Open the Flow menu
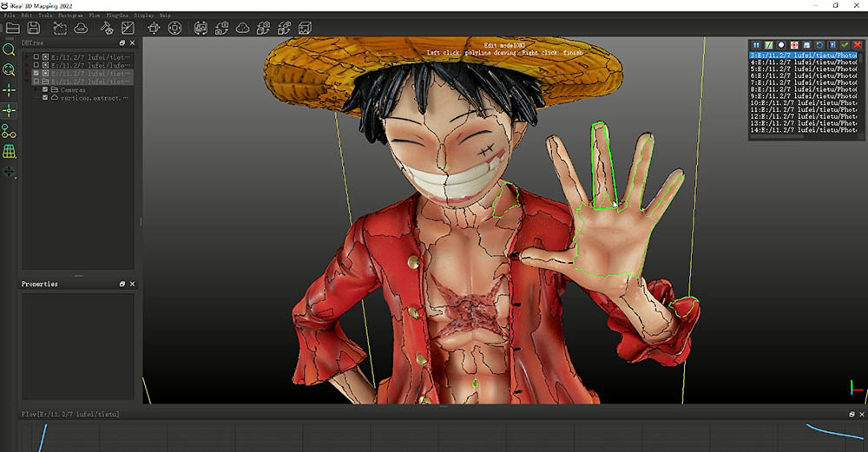The image size is (868, 452). pos(95,16)
